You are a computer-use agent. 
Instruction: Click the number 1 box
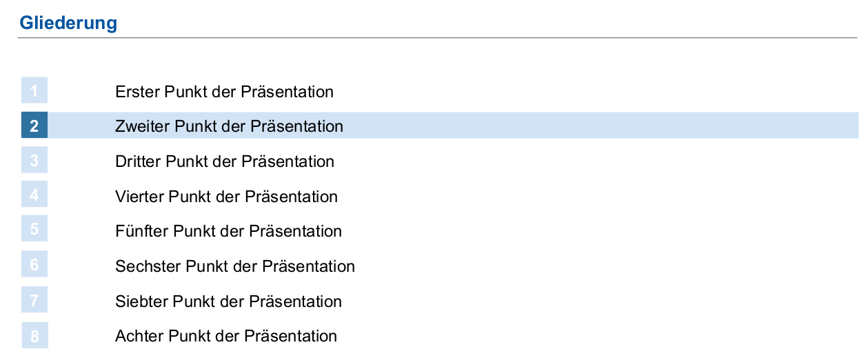point(34,91)
